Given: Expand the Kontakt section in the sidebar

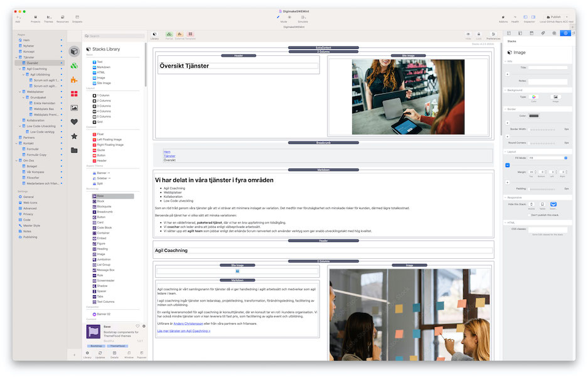Looking at the screenshot, I should point(15,143).
